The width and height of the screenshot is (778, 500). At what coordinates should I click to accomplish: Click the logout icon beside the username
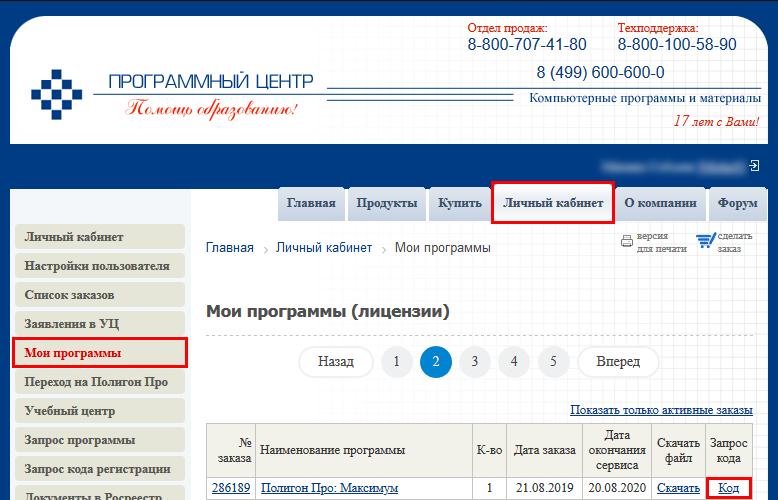pyautogui.click(x=754, y=166)
